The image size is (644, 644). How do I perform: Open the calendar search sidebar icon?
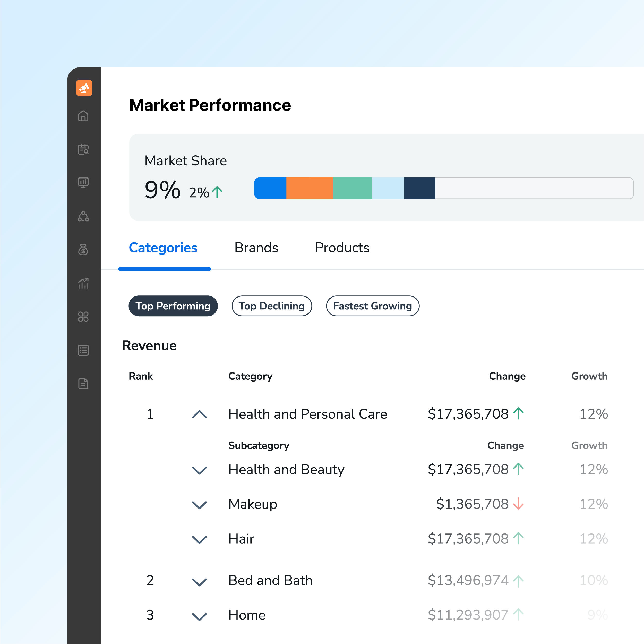(83, 149)
